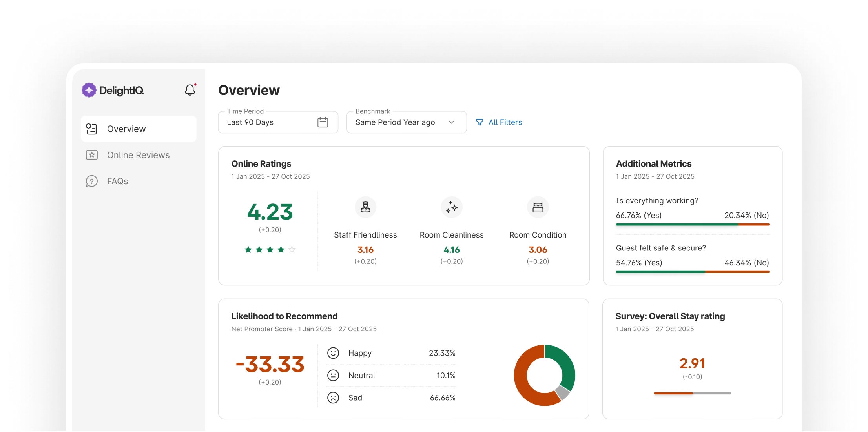Click the funnel icon beside All Filters

(480, 122)
